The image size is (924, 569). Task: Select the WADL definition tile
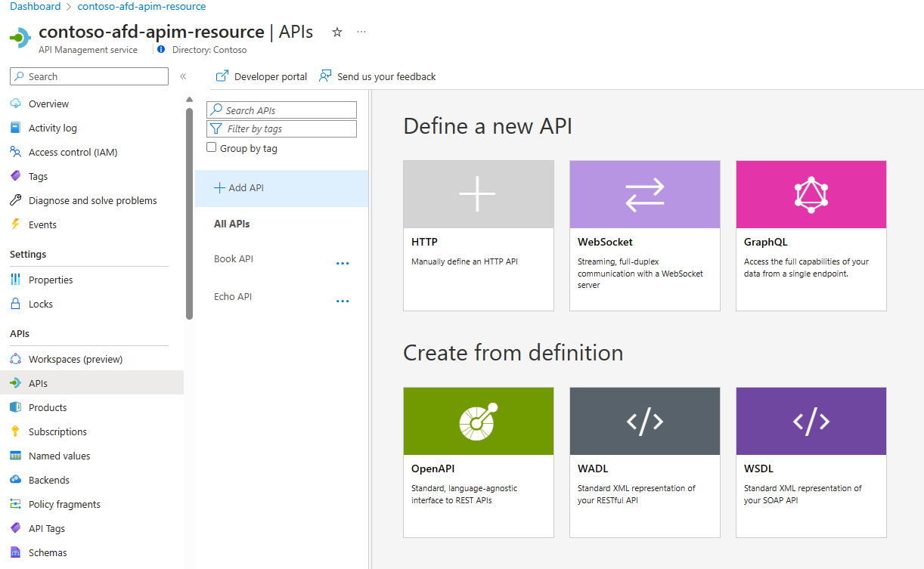tap(643, 461)
